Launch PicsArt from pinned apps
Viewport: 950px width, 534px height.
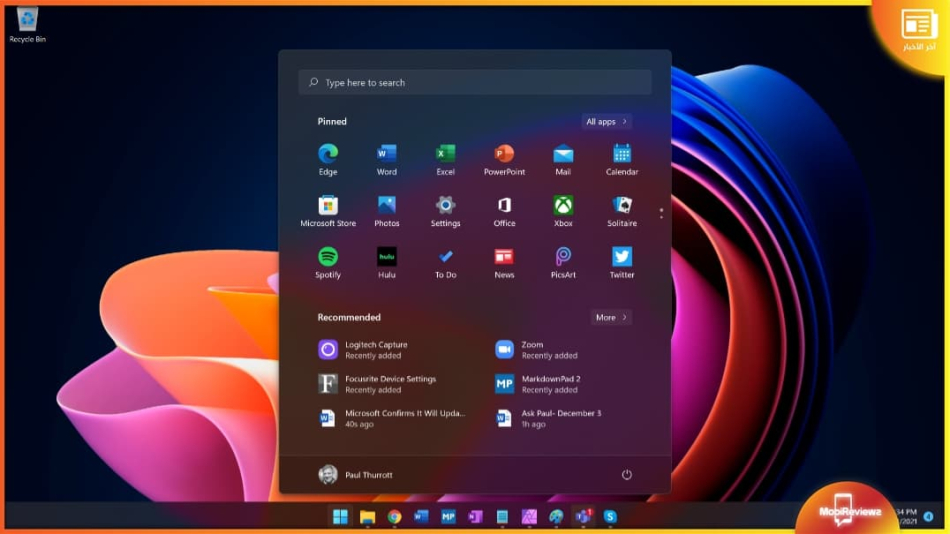click(563, 263)
